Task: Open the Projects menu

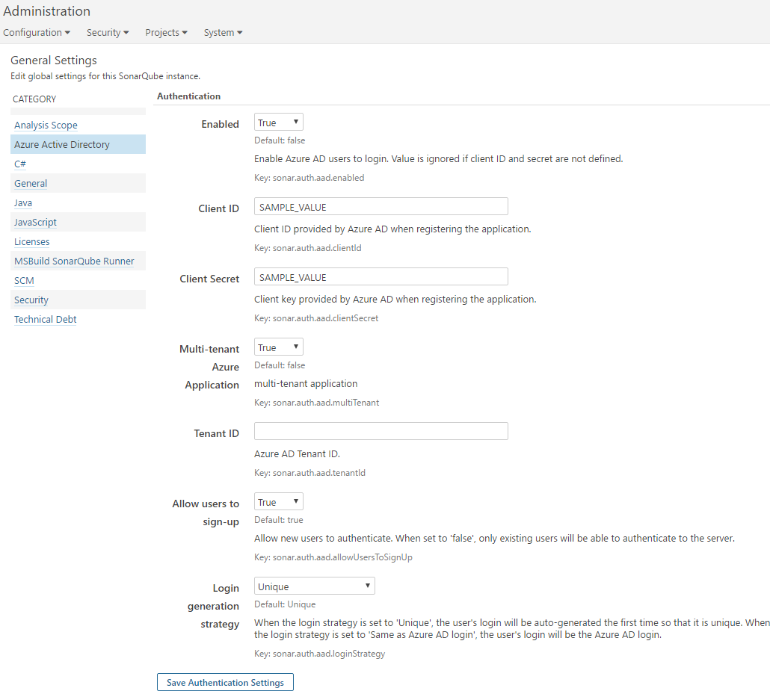Action: click(166, 32)
